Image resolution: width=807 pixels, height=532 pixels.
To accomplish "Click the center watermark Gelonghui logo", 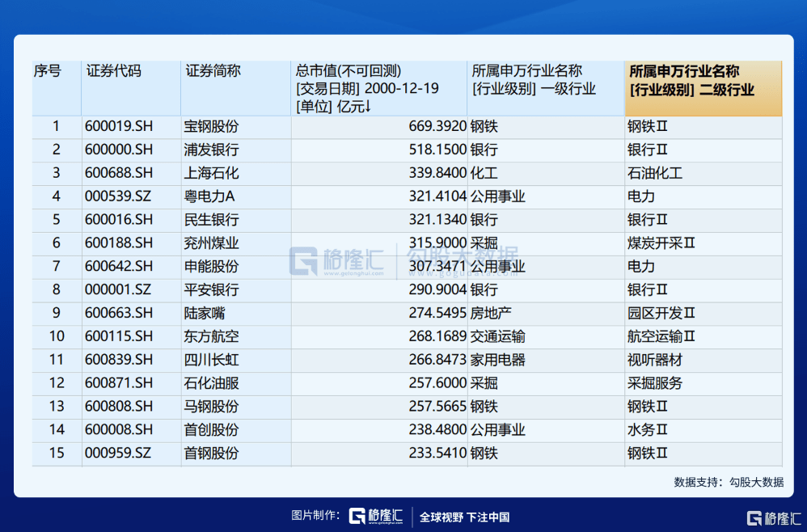I will [x=339, y=260].
